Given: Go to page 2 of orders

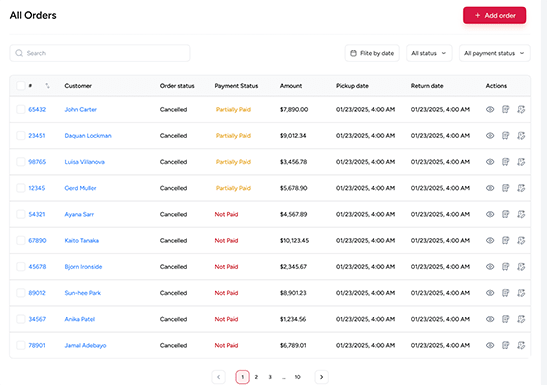Looking at the screenshot, I should [x=256, y=377].
